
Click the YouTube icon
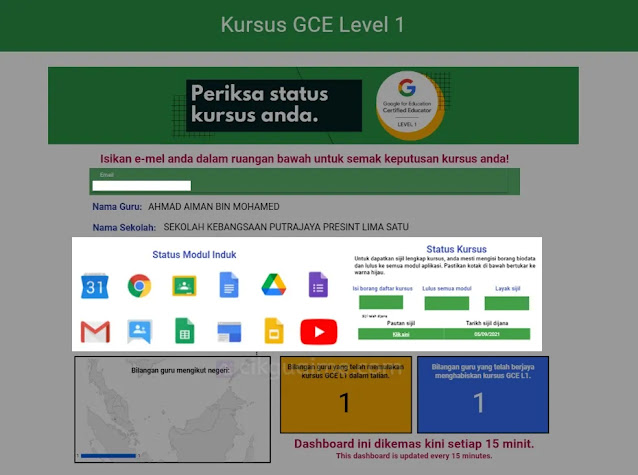pyautogui.click(x=318, y=331)
